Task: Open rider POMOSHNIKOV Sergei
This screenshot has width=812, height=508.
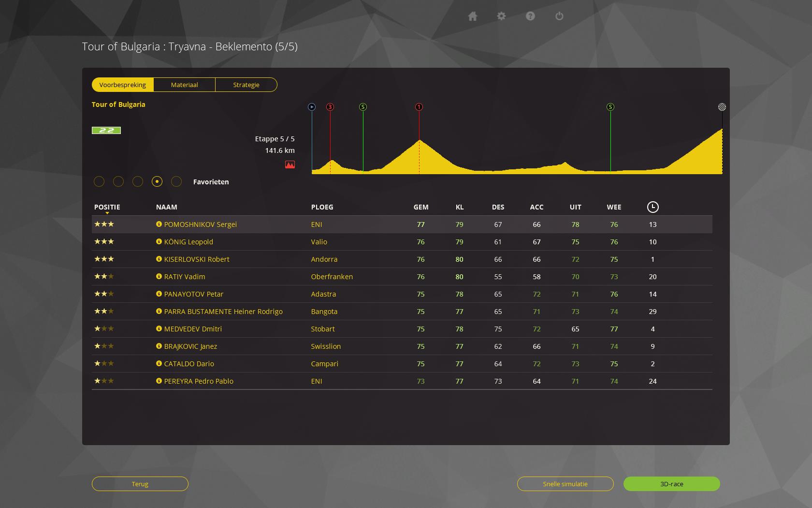Action: 201,224
